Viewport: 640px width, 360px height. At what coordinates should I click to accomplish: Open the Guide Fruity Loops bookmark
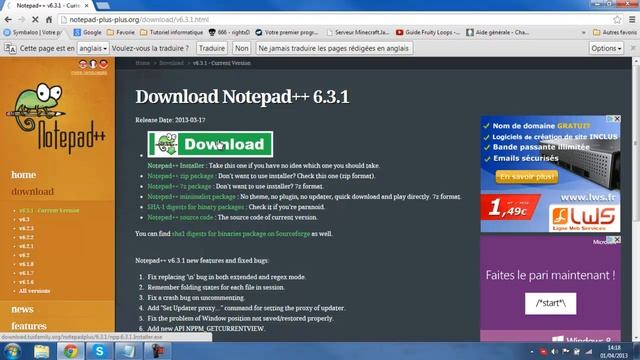[428, 32]
